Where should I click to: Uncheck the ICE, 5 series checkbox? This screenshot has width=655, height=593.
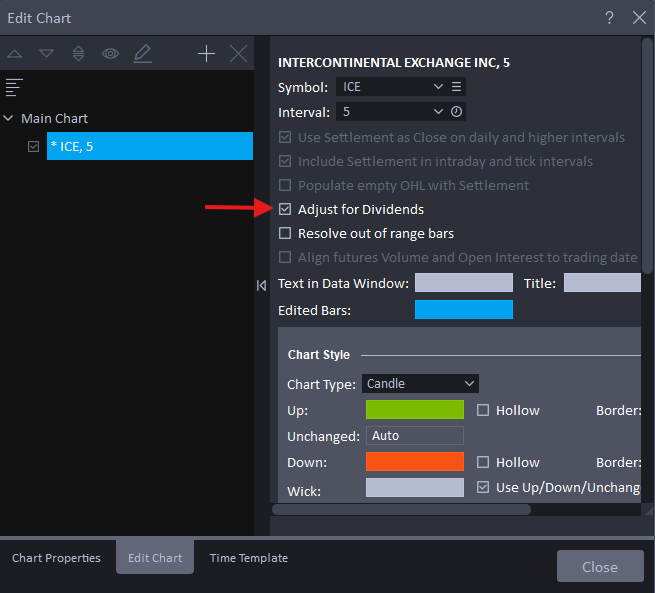click(33, 147)
